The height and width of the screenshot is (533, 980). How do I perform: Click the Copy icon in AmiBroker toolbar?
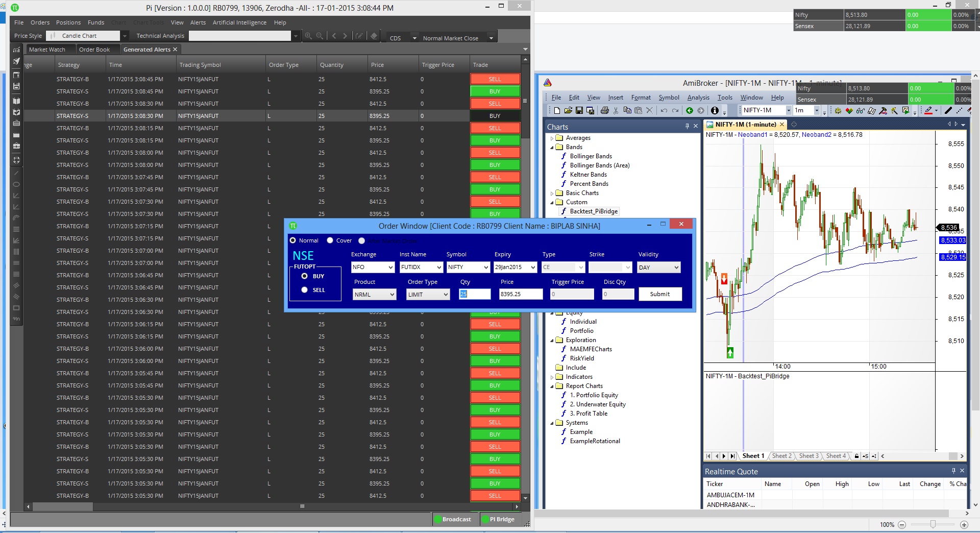627,110
